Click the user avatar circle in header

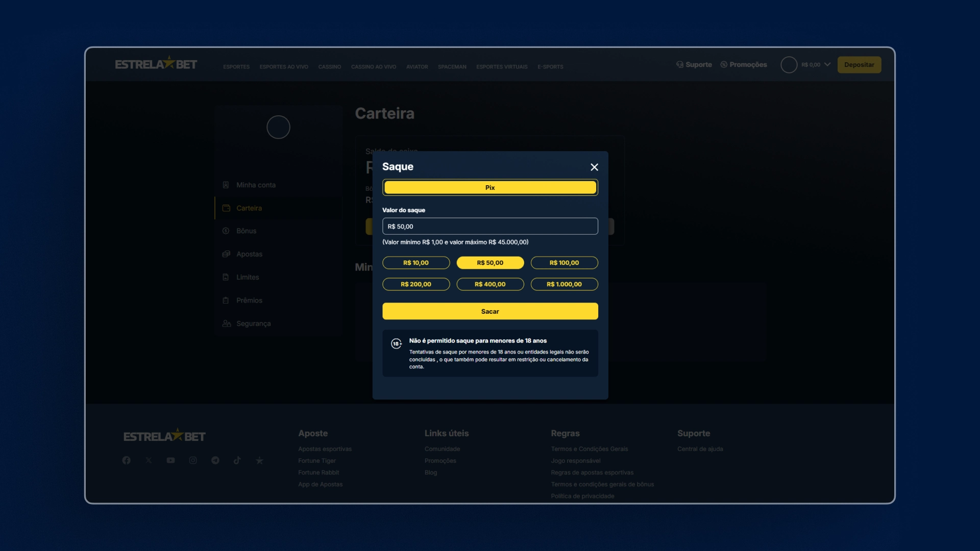pyautogui.click(x=789, y=65)
